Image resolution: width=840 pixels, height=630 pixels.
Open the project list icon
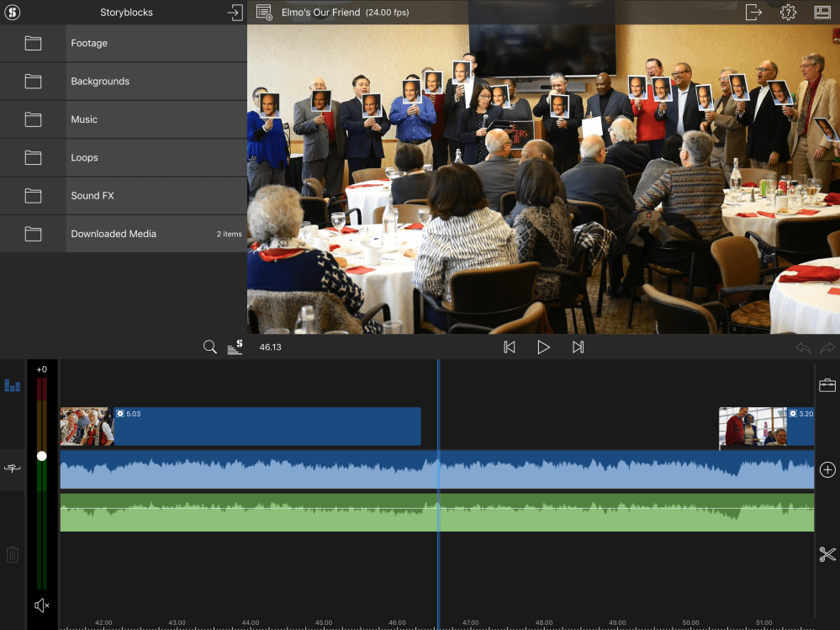(264, 13)
